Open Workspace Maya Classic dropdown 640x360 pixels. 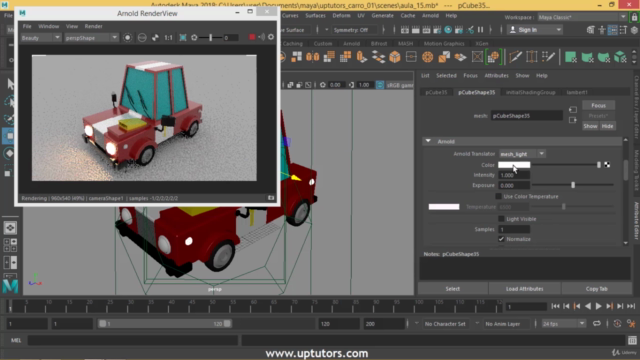click(x=582, y=17)
